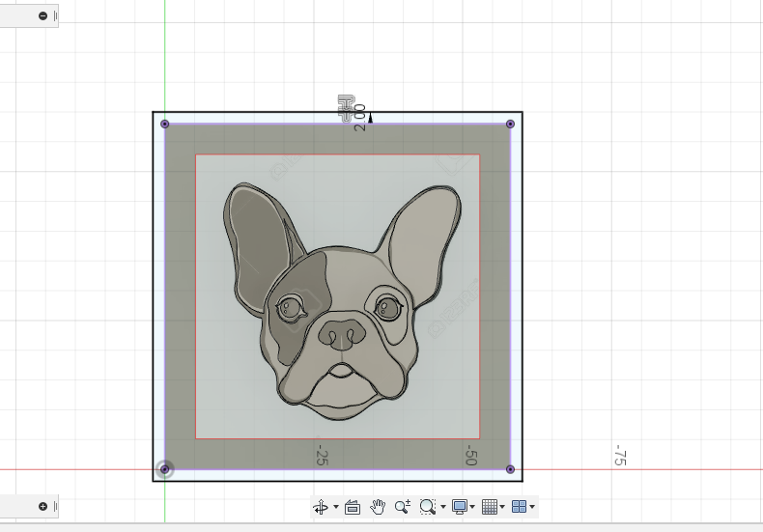This screenshot has height=532, width=763.
Task: Click the French bulldog canvas image
Action: pyautogui.click(x=338, y=296)
